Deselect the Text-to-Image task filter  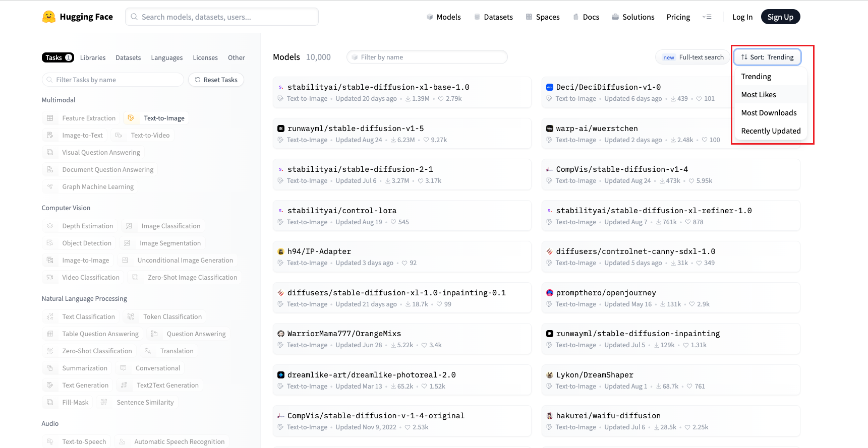click(x=157, y=118)
